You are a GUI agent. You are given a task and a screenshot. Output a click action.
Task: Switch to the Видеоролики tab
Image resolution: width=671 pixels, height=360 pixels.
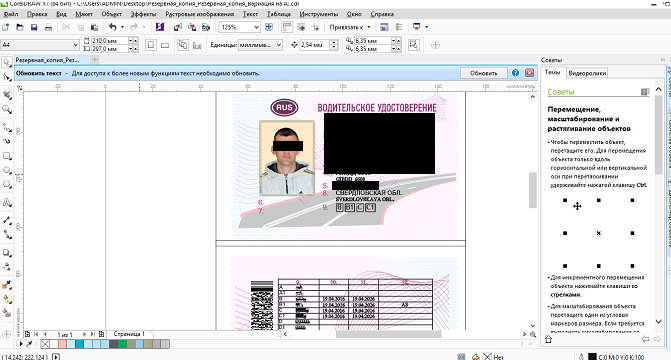coord(587,73)
